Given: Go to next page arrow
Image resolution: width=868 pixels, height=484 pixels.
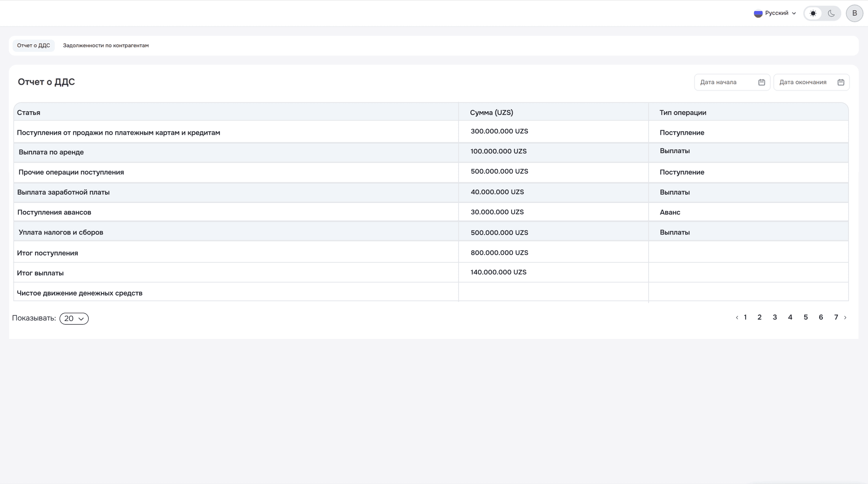Looking at the screenshot, I should 845,318.
